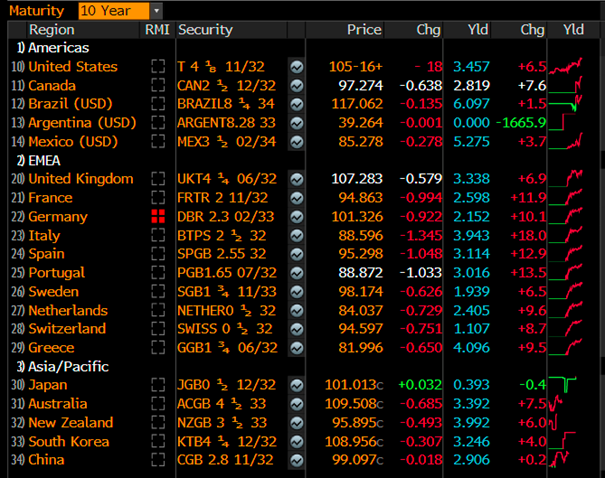
Task: Select the South Korea region link
Action: [x=69, y=441]
